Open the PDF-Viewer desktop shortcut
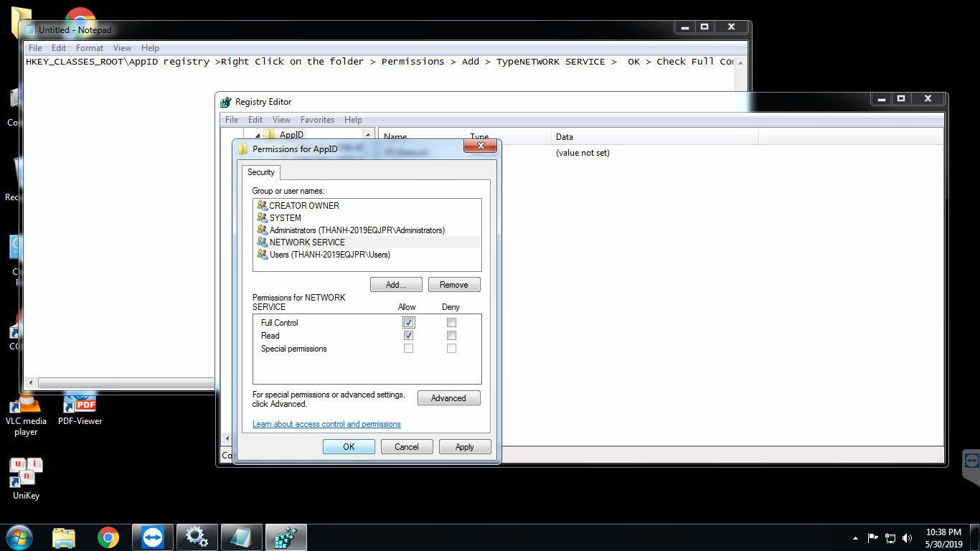The height and width of the screenshot is (551, 980). [80, 409]
